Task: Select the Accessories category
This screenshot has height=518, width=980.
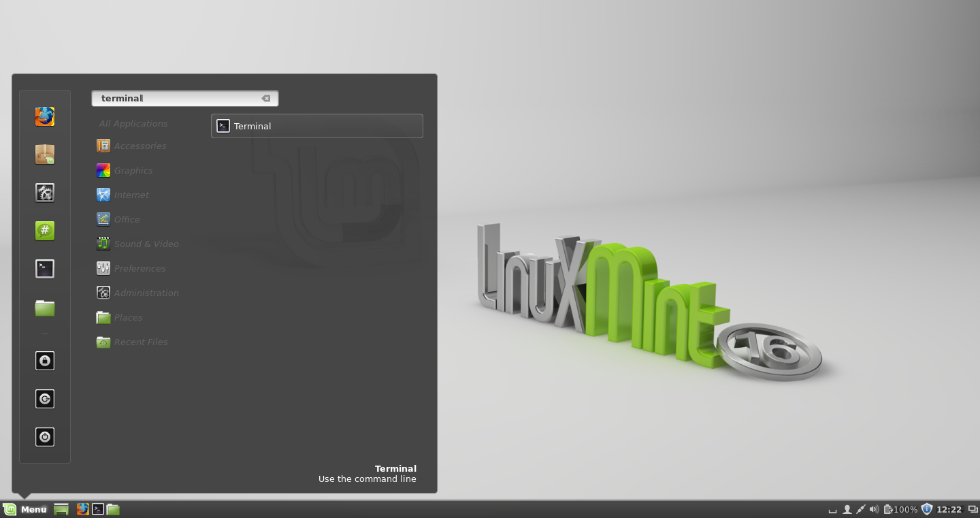Action: pyautogui.click(x=131, y=146)
